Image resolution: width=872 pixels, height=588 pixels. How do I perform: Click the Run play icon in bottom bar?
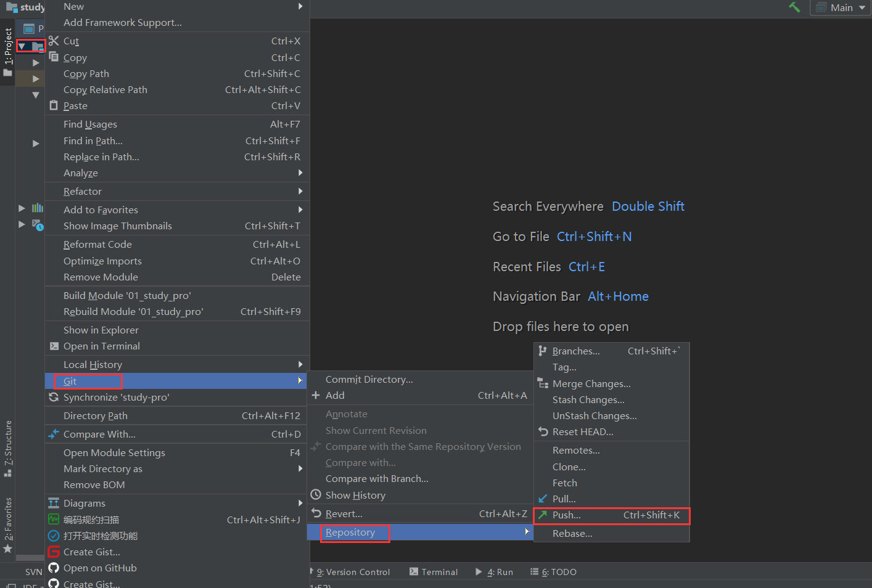[479, 571]
